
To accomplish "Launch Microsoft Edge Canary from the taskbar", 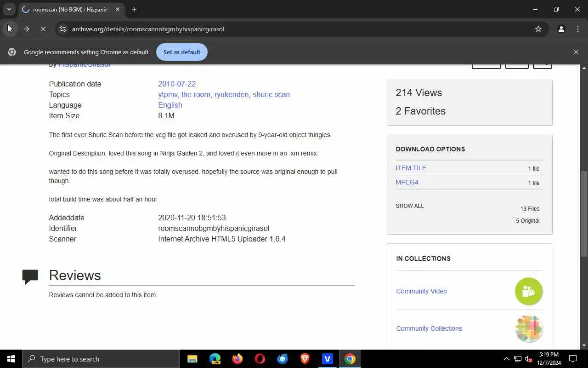I will point(215,359).
